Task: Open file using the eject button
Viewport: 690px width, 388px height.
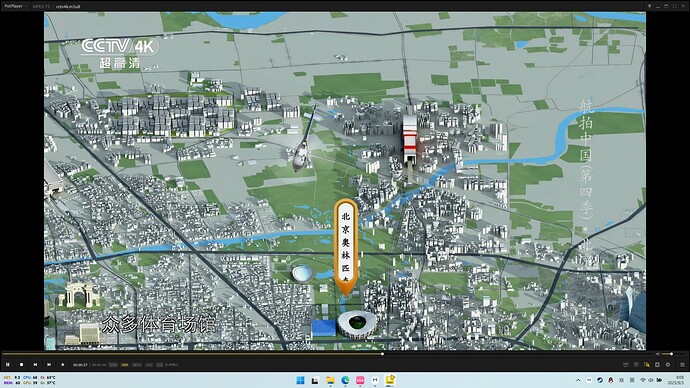Action: tap(62, 365)
